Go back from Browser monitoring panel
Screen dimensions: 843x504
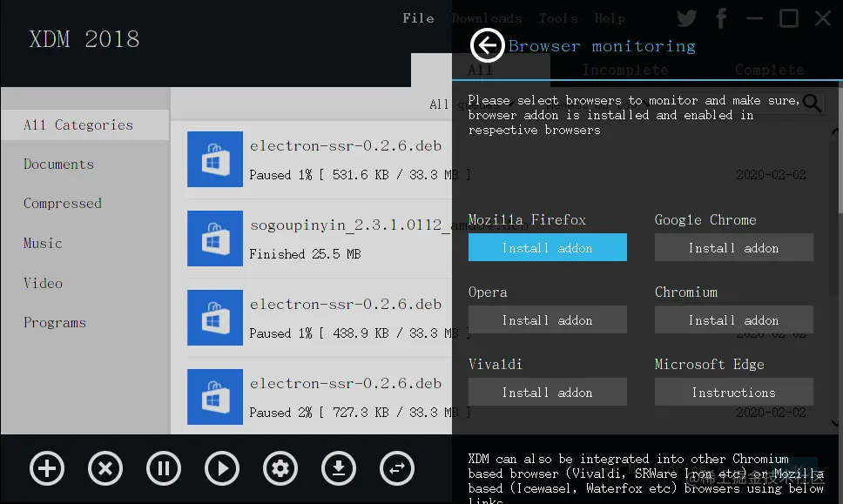coord(487,45)
